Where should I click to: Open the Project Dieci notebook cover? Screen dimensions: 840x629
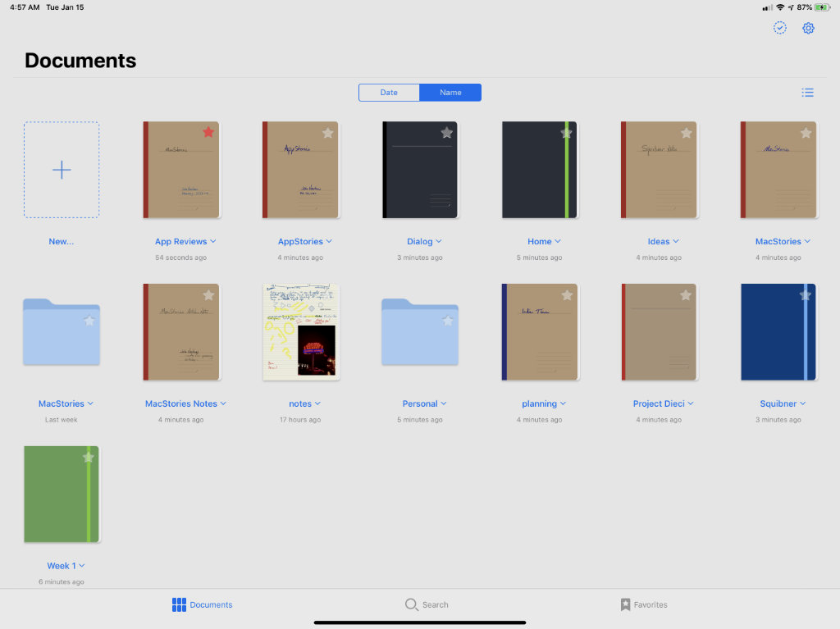(x=659, y=332)
